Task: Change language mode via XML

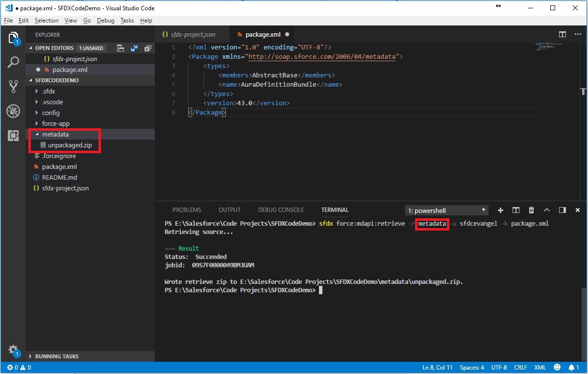Action: coord(540,368)
